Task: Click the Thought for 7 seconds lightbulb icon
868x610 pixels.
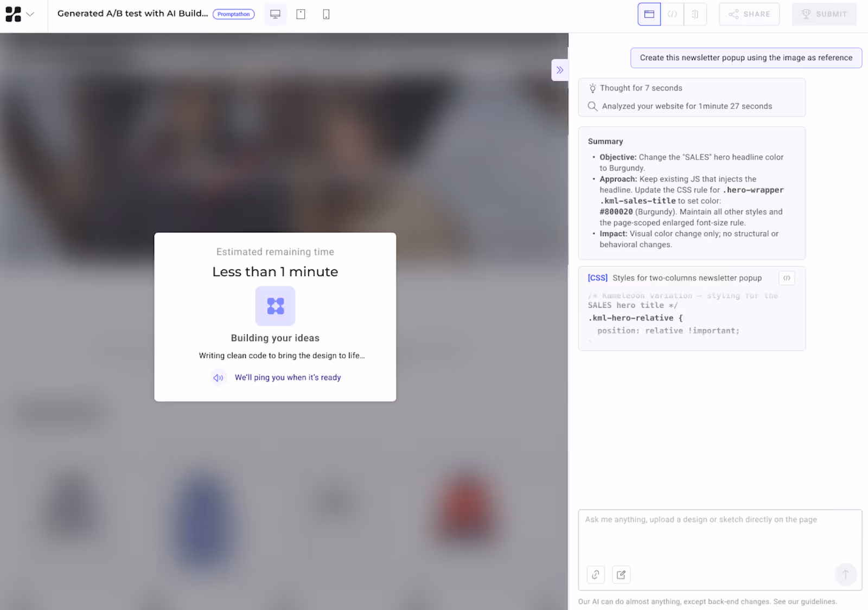Action: tap(592, 88)
